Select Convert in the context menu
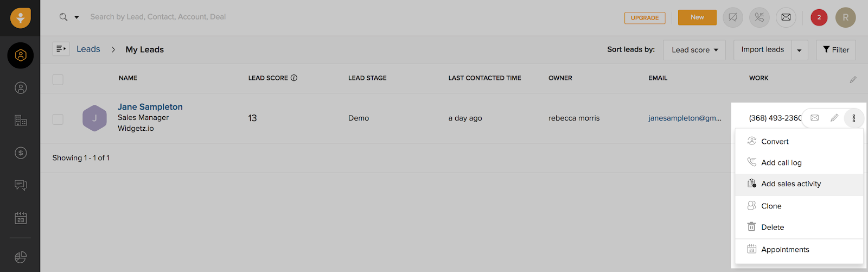 [775, 142]
